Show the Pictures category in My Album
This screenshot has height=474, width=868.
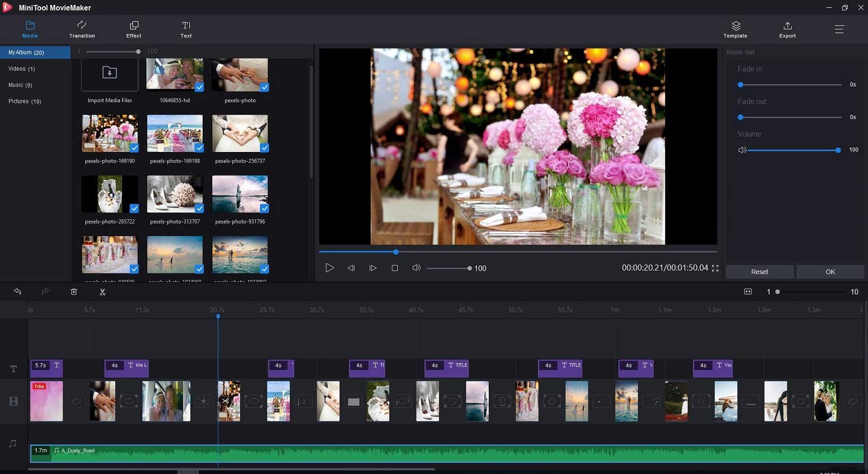[x=25, y=101]
